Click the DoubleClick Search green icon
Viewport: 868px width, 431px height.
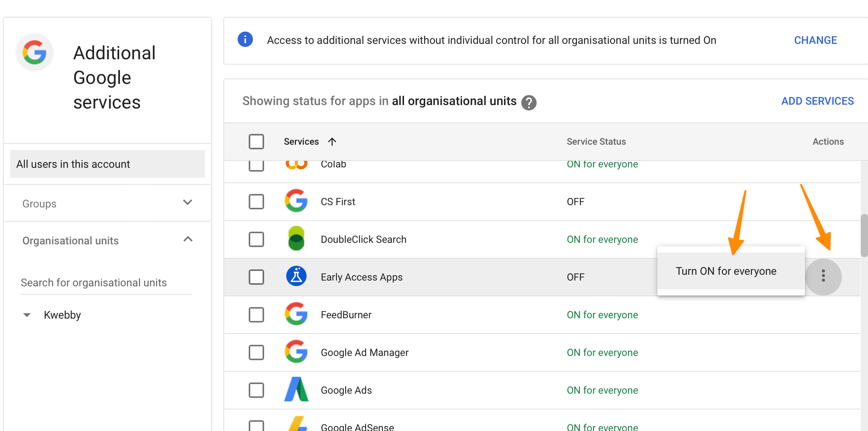[x=296, y=239]
